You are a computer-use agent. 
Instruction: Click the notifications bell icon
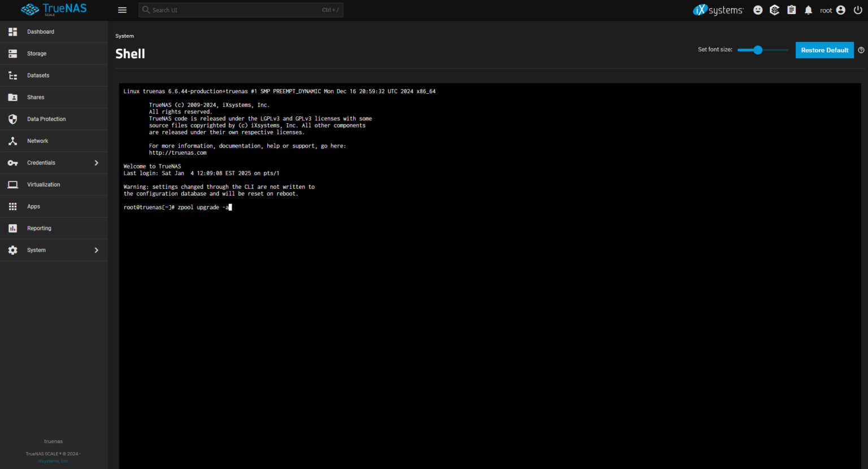(x=808, y=10)
